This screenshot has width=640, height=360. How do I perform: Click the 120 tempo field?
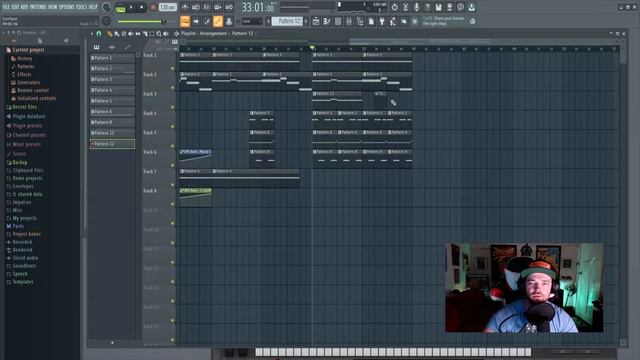coord(167,7)
